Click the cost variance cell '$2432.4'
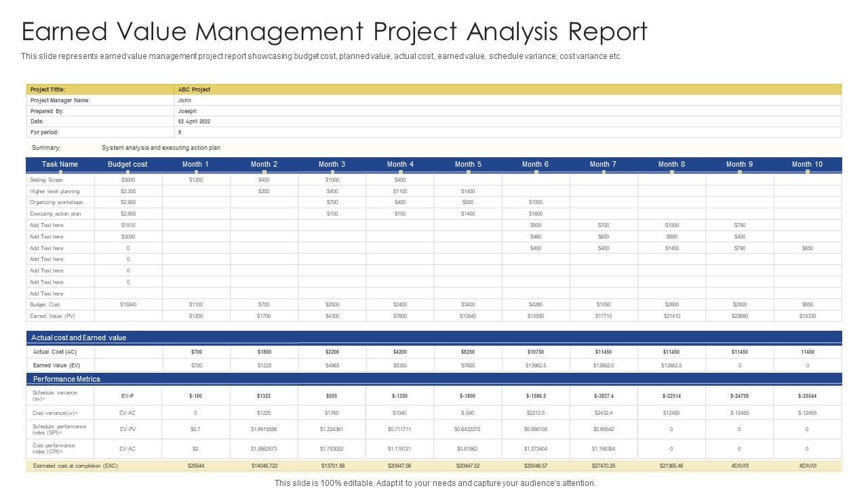The image size is (868, 488). pyautogui.click(x=604, y=413)
